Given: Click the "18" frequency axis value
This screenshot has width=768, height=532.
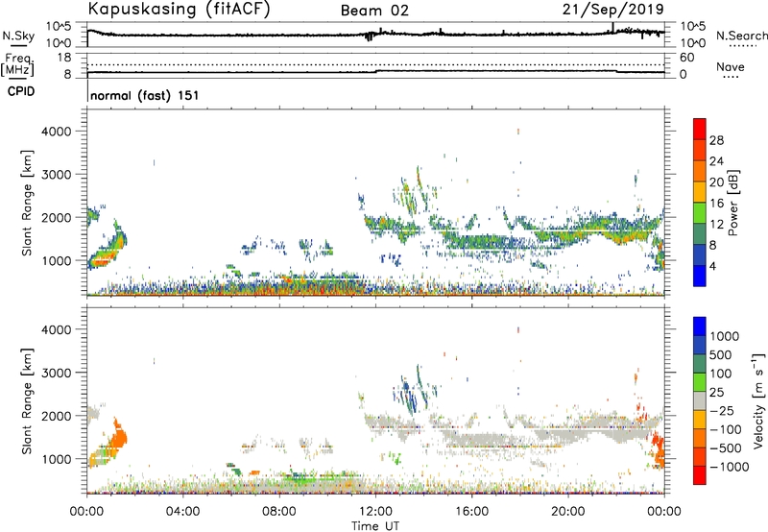Looking at the screenshot, I should click(x=64, y=58).
